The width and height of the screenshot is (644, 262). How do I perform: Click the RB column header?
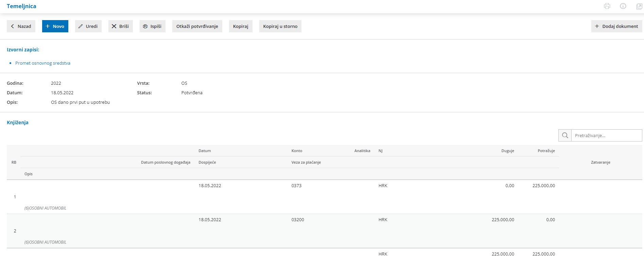click(x=14, y=162)
